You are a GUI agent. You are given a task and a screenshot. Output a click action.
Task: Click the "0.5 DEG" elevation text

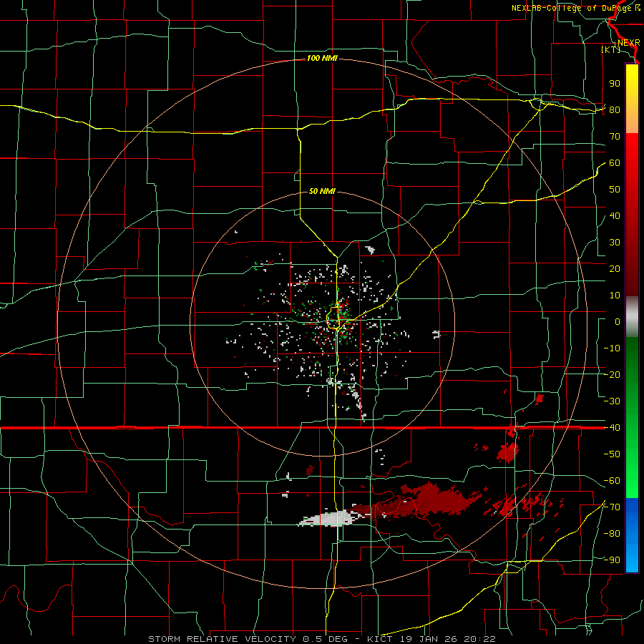(x=325, y=639)
